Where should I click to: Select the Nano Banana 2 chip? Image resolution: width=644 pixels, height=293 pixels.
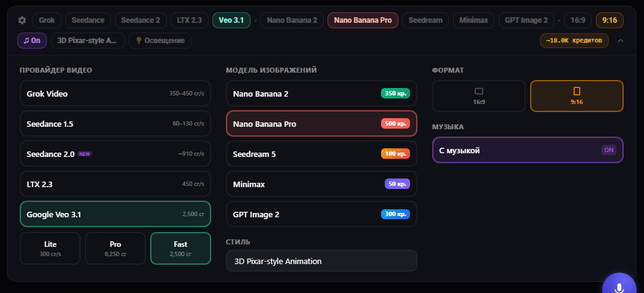click(292, 20)
